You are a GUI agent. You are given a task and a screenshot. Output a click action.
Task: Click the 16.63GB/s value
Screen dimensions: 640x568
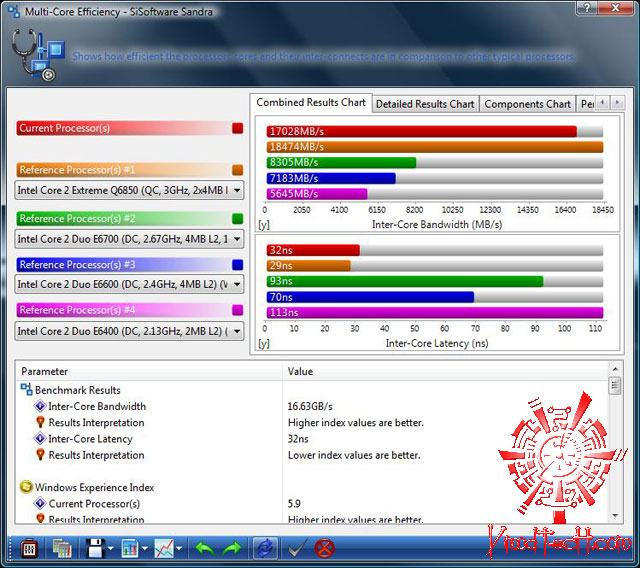pos(310,406)
